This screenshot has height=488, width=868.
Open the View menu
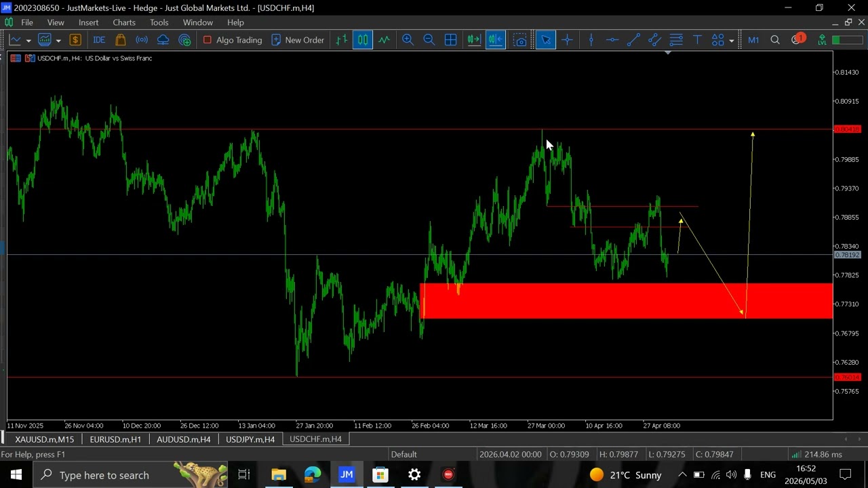click(56, 22)
